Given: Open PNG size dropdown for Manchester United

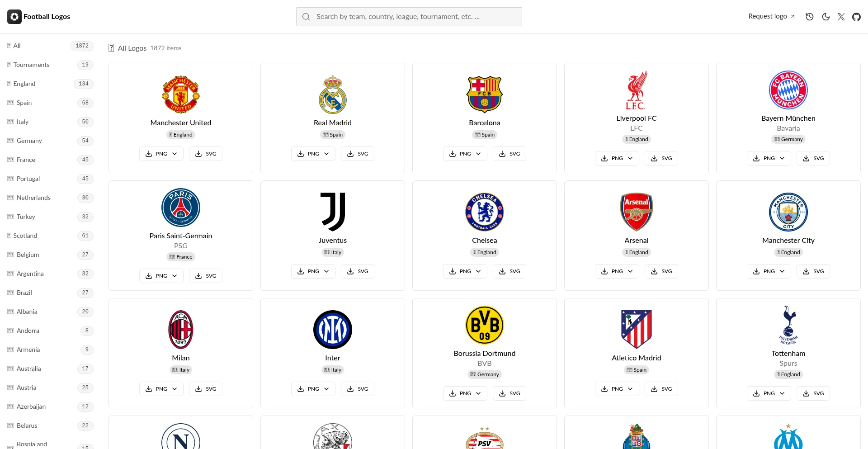Looking at the screenshot, I should (x=161, y=154).
